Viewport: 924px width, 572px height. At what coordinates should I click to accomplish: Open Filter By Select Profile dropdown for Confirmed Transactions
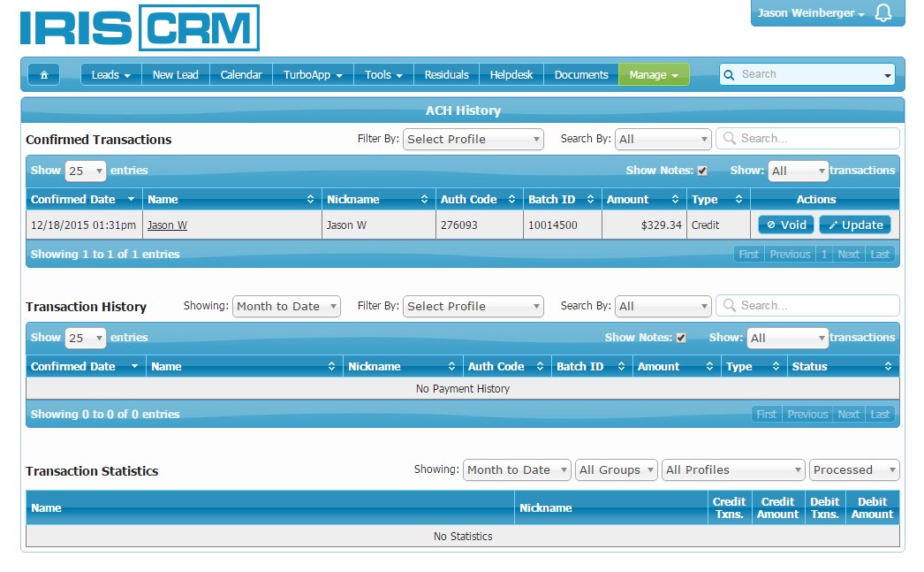473,139
